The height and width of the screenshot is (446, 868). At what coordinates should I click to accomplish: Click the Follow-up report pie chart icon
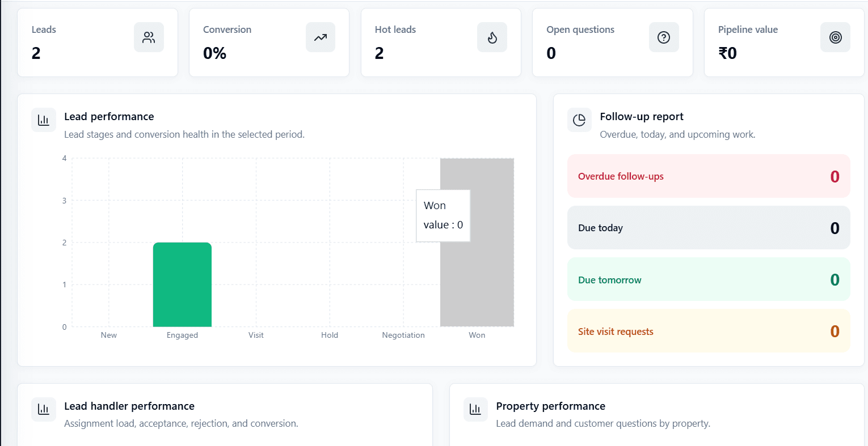click(579, 120)
